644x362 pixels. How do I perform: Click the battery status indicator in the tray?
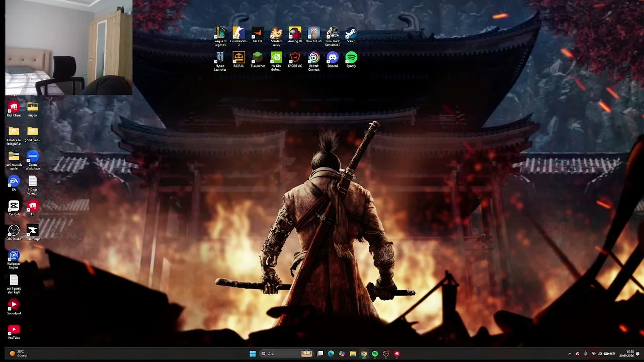pos(609,354)
